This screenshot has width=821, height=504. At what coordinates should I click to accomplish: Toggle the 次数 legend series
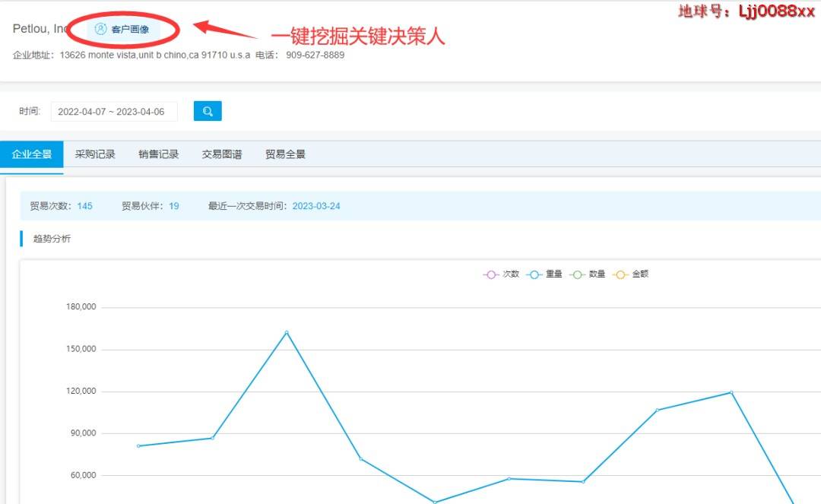pos(501,274)
